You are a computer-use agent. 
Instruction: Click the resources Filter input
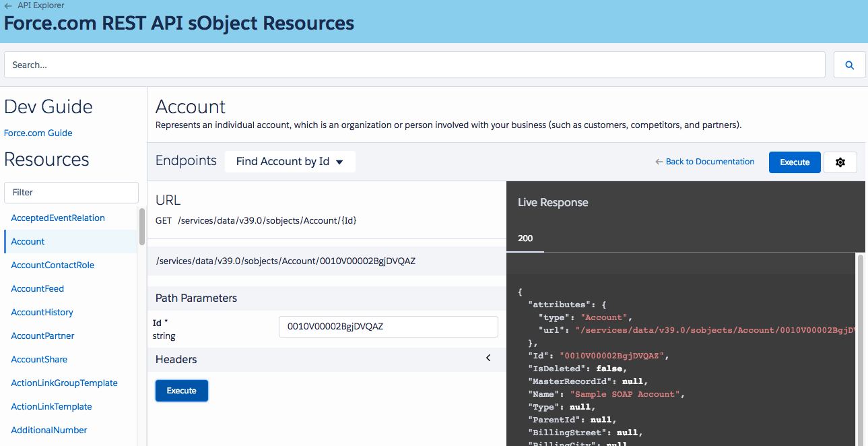pyautogui.click(x=71, y=193)
